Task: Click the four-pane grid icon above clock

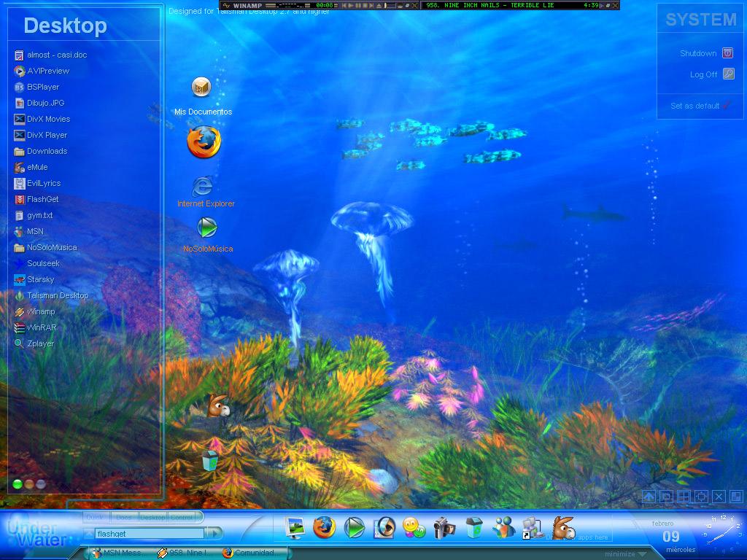Action: 684,497
